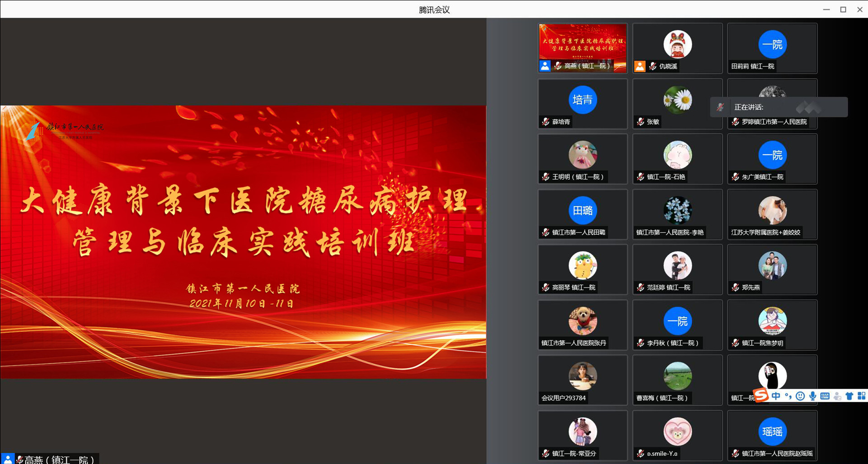Select 薛培青 blue 培青 avatar
Image resolution: width=868 pixels, height=464 pixels.
click(x=582, y=100)
